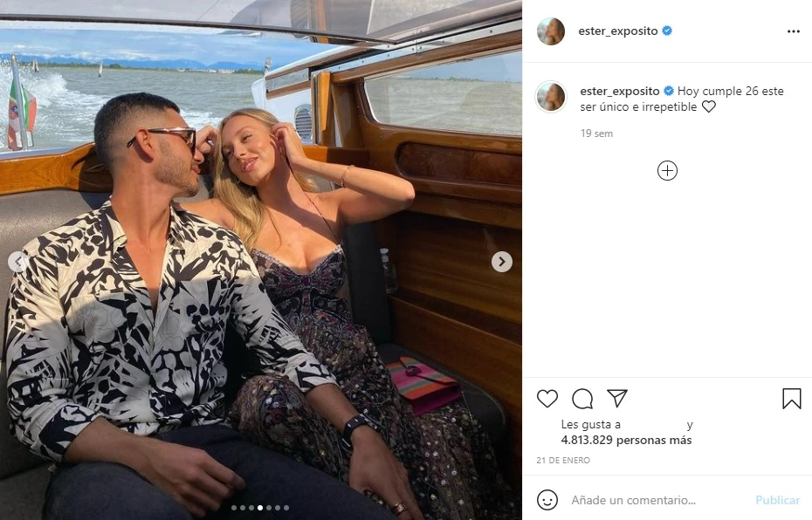Image resolution: width=812 pixels, height=520 pixels.
Task: Like the post with the heart icon
Action: [547, 399]
